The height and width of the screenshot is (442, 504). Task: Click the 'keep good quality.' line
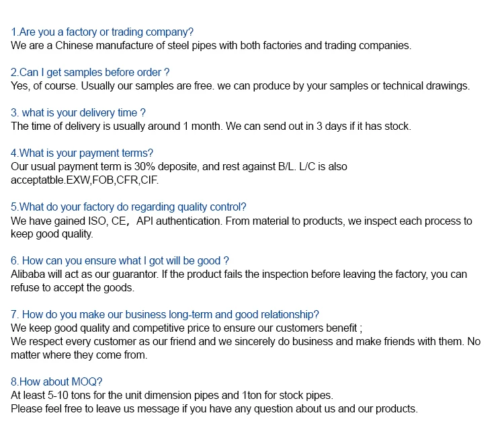click(52, 234)
